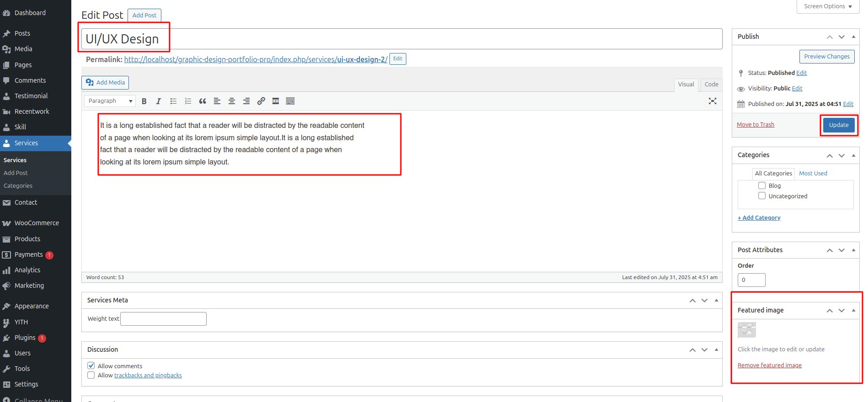The width and height of the screenshot is (868, 402).
Task: Apply blockquote formatting
Action: [202, 101]
